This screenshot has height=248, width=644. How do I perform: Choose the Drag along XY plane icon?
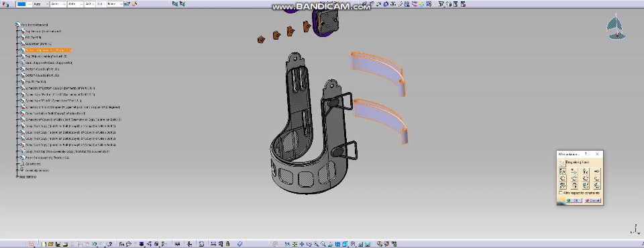[x=563, y=178]
